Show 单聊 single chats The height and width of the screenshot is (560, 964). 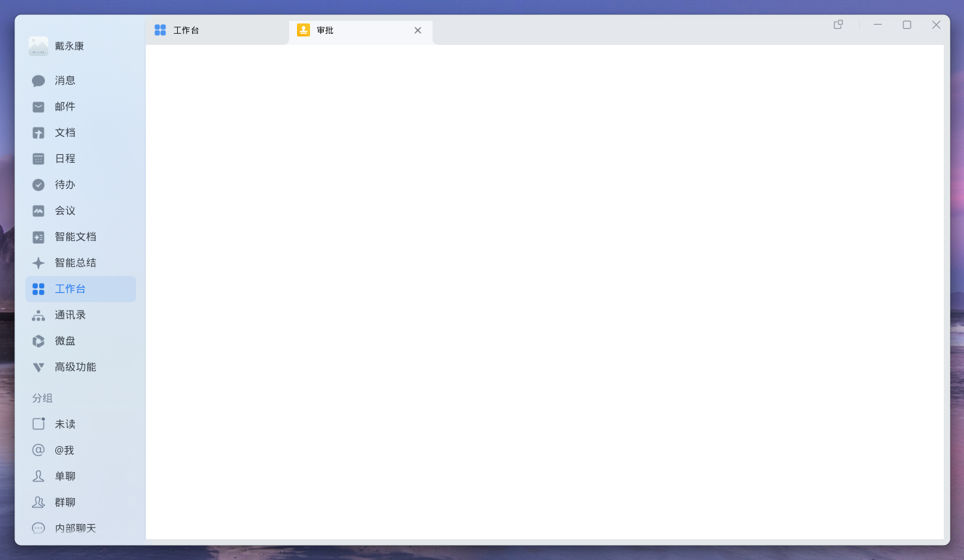click(x=81, y=476)
